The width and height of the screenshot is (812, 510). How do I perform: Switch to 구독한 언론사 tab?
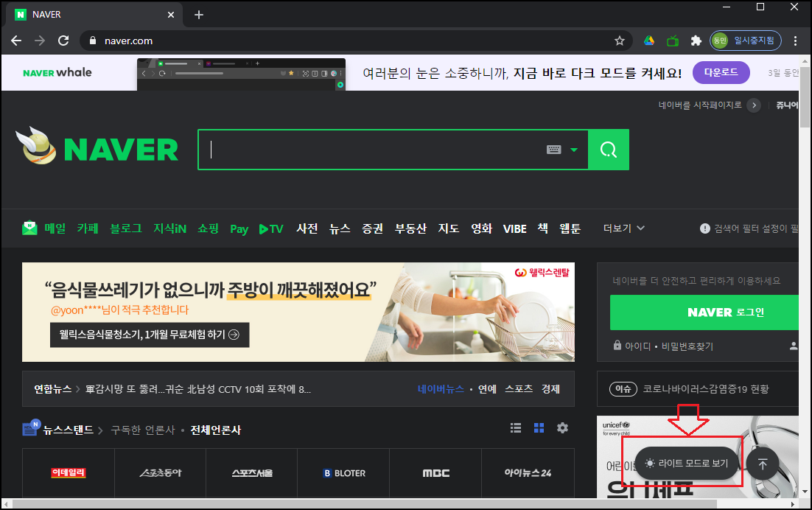[143, 430]
